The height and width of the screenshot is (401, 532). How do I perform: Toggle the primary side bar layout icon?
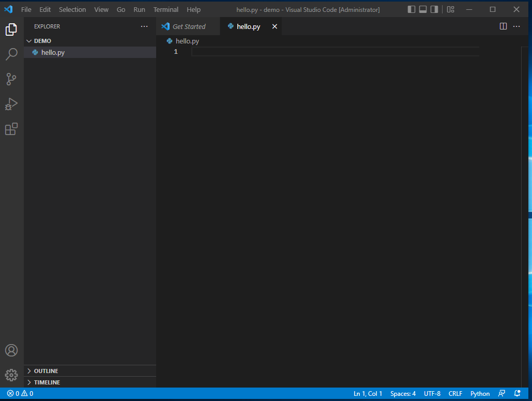click(x=411, y=9)
